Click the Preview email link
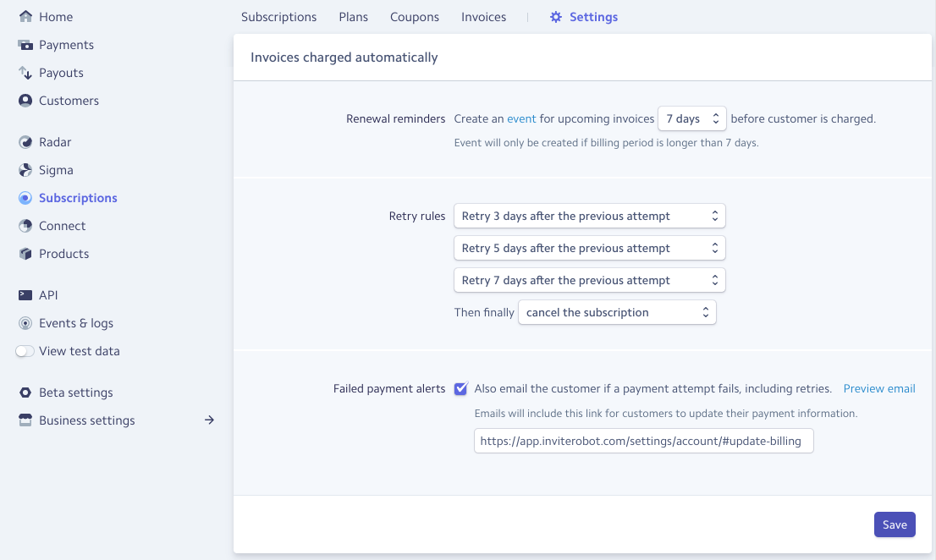936x560 pixels. [879, 389]
